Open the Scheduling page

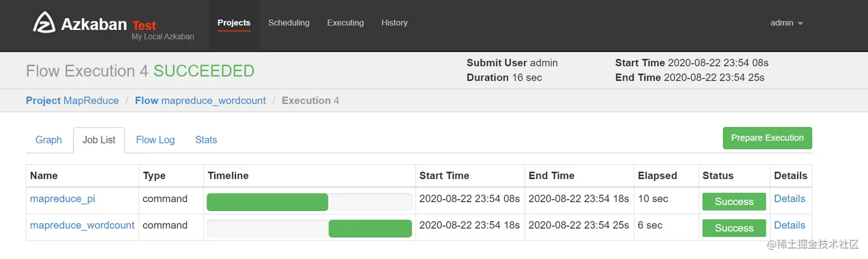[289, 23]
